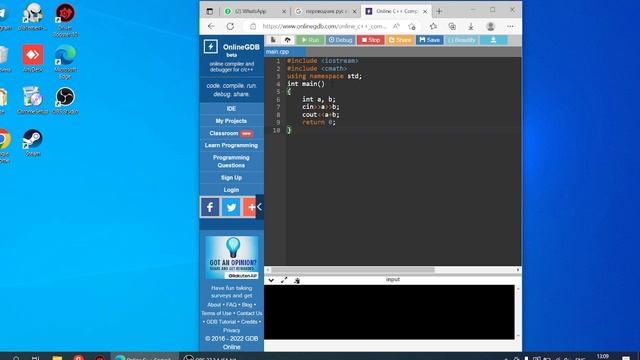Open Classroom in the sidebar
640x360 pixels.
(x=231, y=133)
